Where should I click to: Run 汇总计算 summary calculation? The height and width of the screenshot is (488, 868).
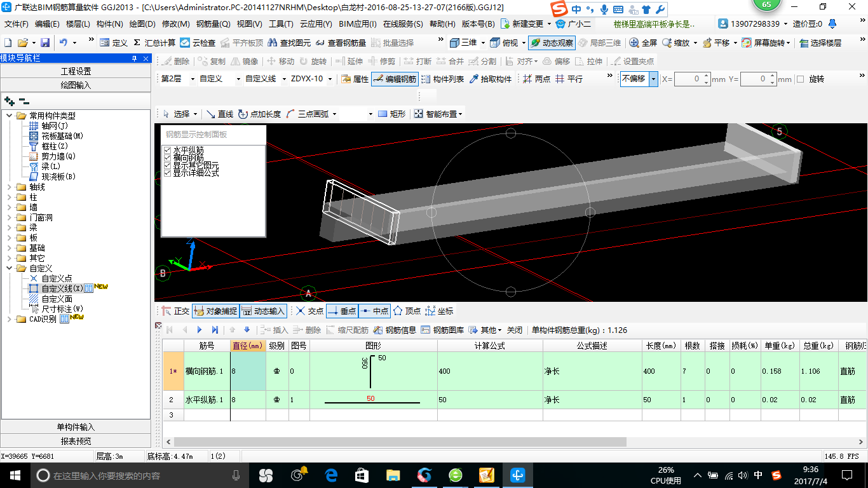pyautogui.click(x=154, y=43)
